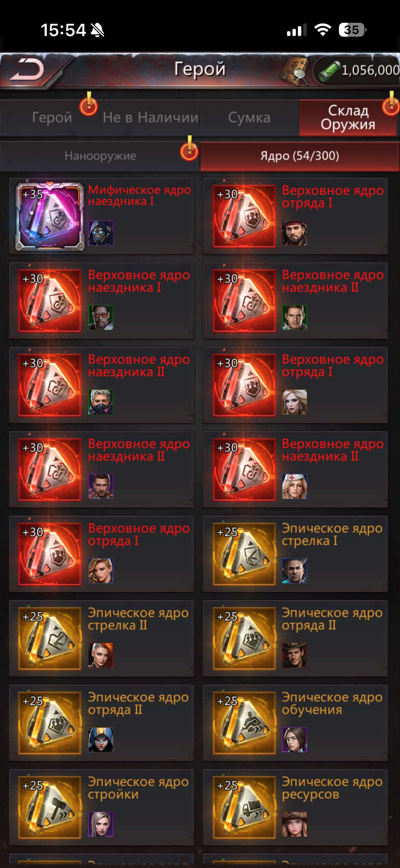Viewport: 400px width, 868px height.
Task: Select the purple +35 mythic core icon
Action: pos(50,216)
